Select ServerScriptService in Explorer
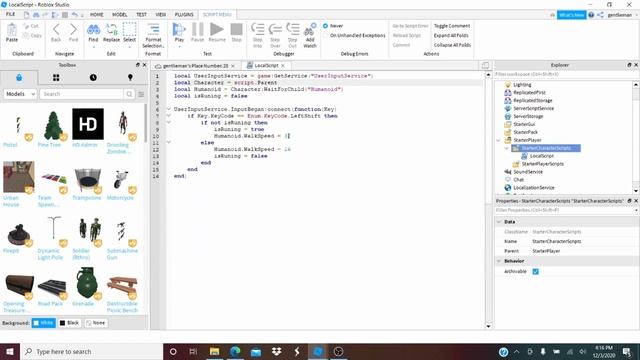The height and width of the screenshot is (360, 640). pos(533,108)
